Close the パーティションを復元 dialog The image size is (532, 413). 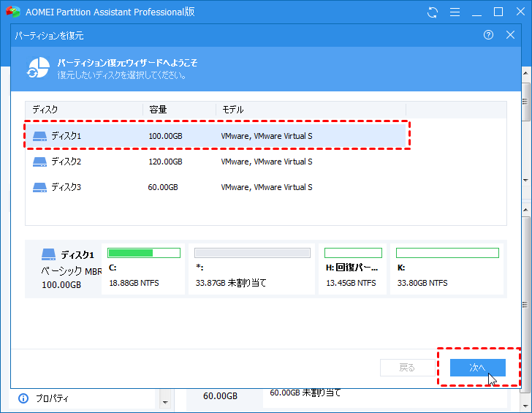(510, 34)
